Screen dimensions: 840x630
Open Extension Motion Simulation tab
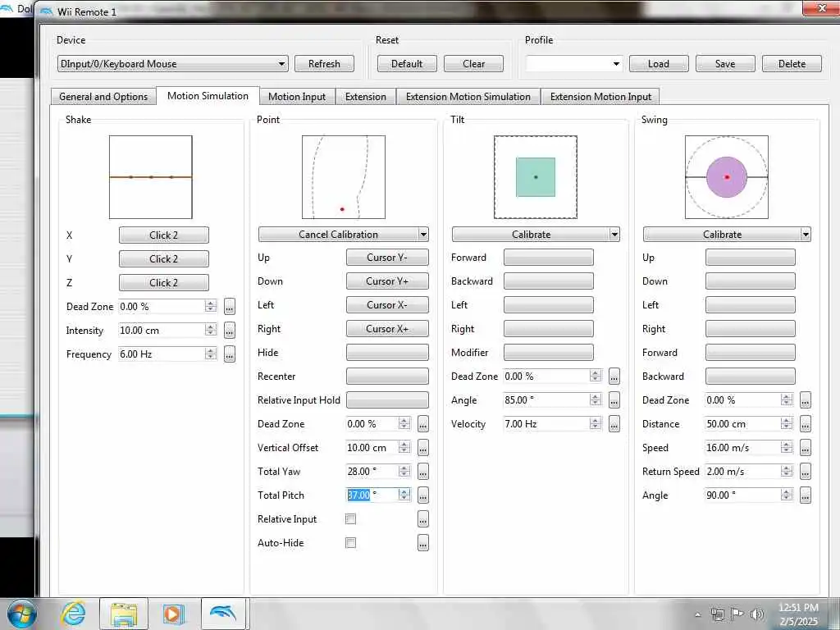[x=468, y=97]
